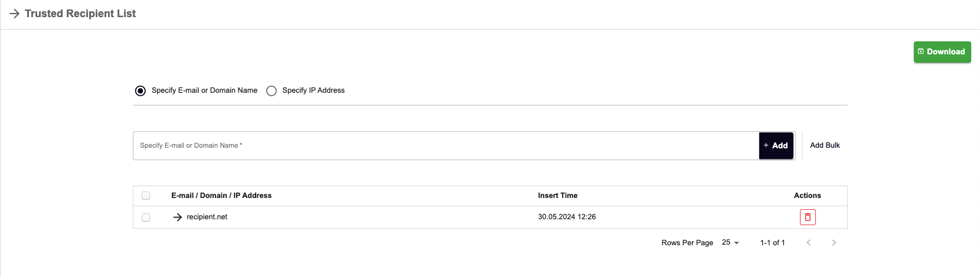The image size is (980, 276).
Task: Click the arrow icon beside Trusted Recipient List
Action: (x=15, y=14)
